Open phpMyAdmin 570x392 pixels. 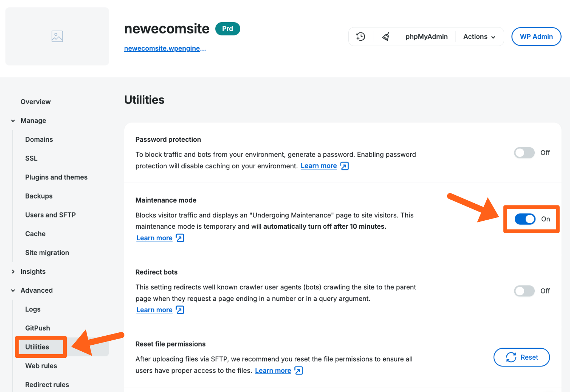tap(426, 36)
